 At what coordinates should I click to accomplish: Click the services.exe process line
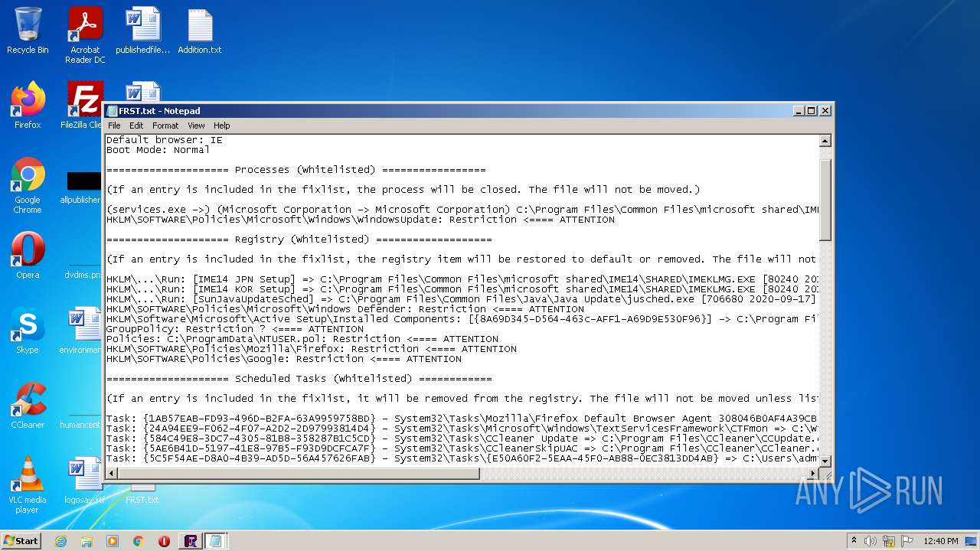pyautogui.click(x=462, y=210)
